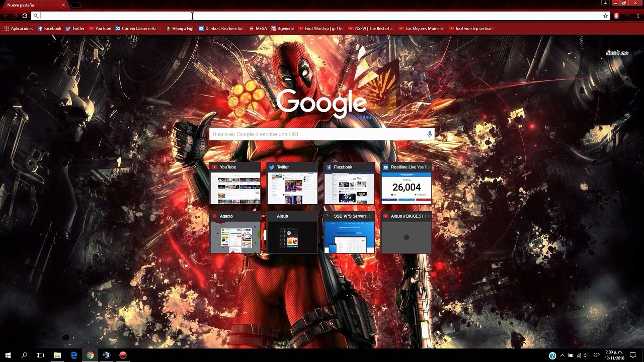Bookmark this page with the star icon
Image resolution: width=644 pixels, height=362 pixels.
point(605,16)
